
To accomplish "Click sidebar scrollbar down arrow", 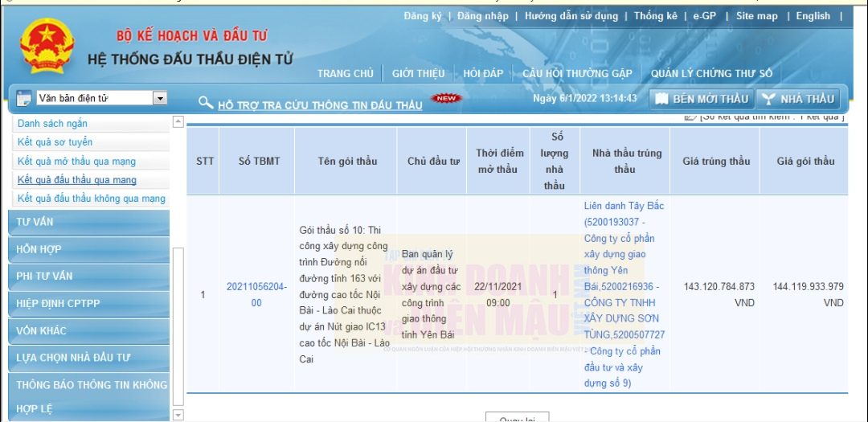I will coord(178,415).
